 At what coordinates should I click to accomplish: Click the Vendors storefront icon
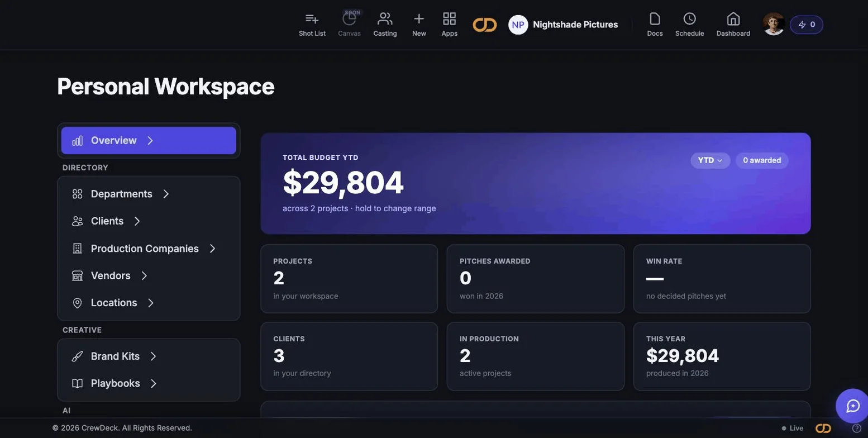(78, 275)
